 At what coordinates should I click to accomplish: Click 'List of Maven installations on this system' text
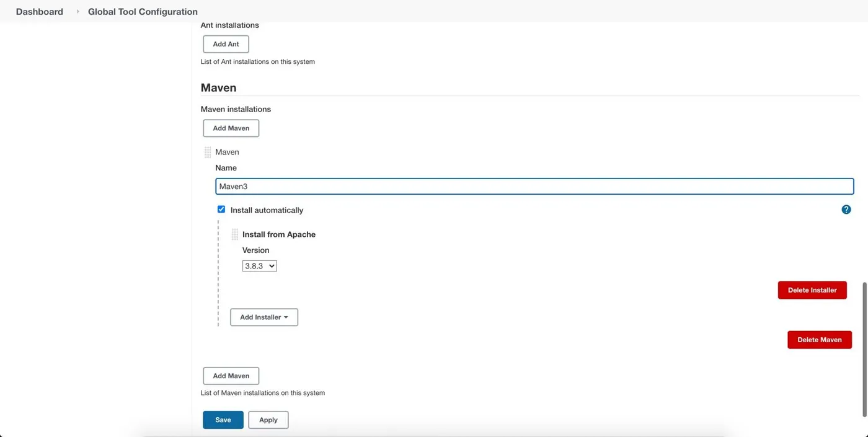pos(263,393)
